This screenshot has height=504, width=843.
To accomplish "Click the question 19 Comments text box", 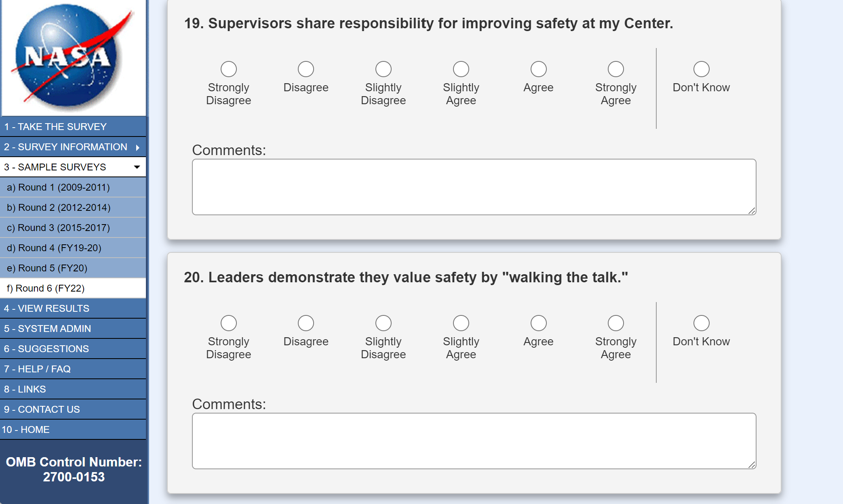I will [474, 187].
